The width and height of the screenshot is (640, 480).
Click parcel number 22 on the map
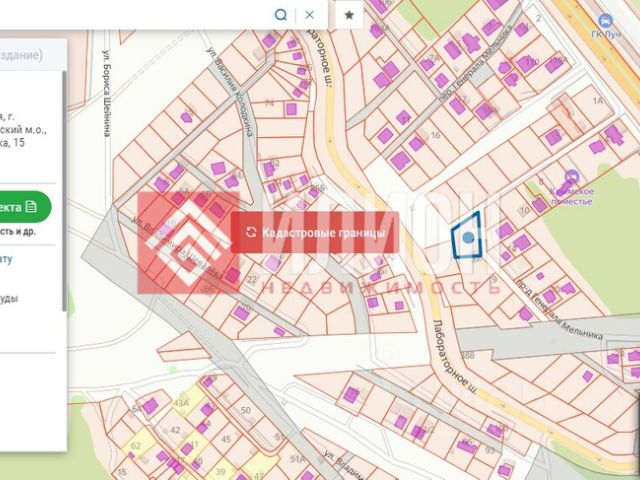252,279
